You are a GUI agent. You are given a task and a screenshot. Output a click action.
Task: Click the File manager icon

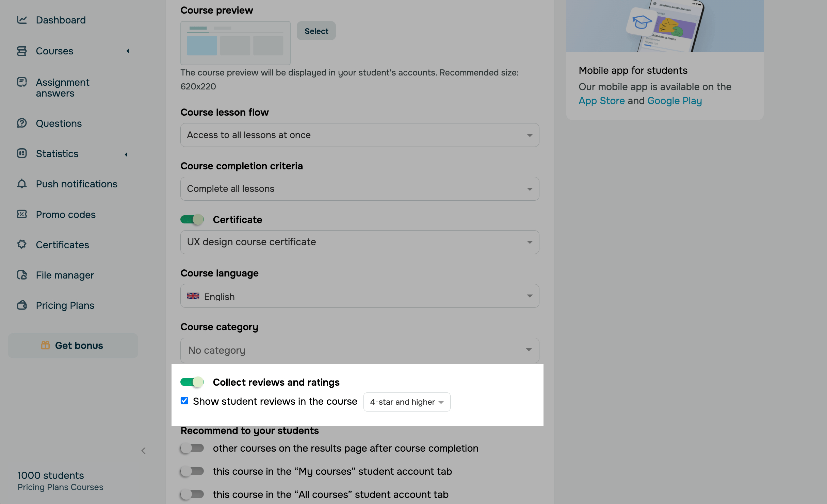click(x=22, y=275)
